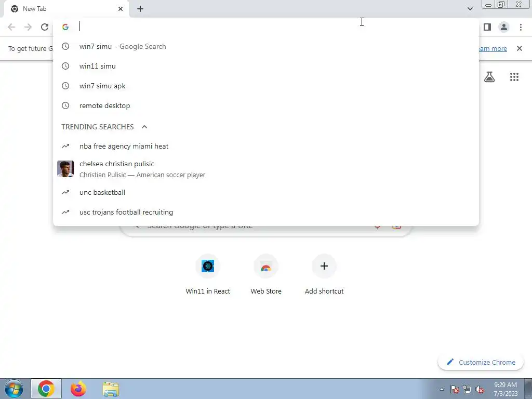
Task: Click the muted volume tray icon
Action: pyautogui.click(x=480, y=389)
